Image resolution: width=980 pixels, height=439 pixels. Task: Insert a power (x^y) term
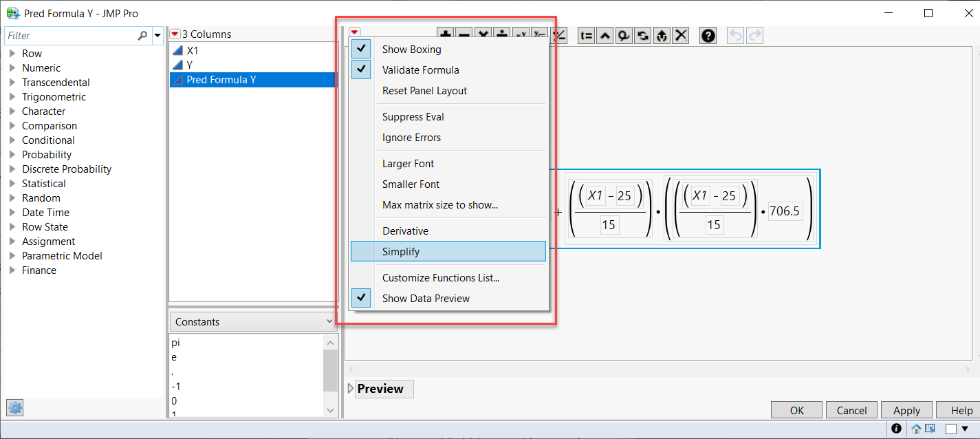click(521, 35)
